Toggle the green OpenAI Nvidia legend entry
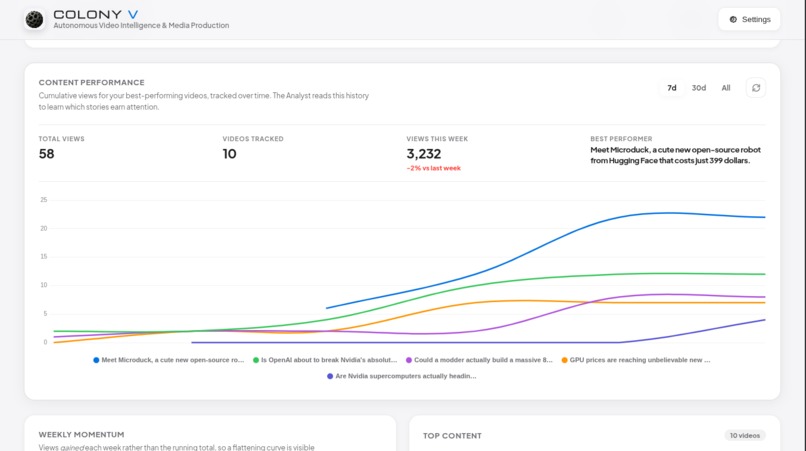The height and width of the screenshot is (451, 806). pos(325,360)
